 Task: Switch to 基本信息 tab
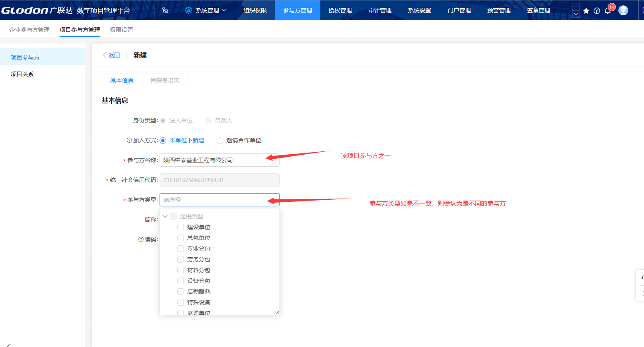[x=122, y=81]
